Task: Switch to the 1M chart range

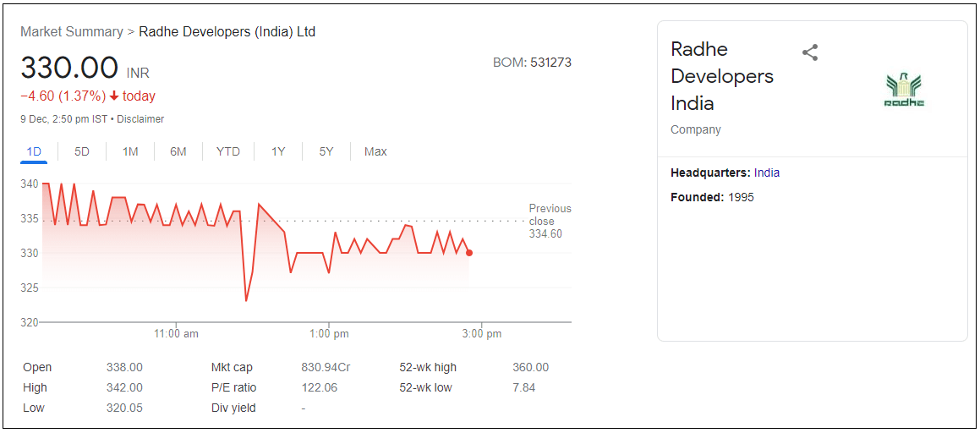Action: (130, 151)
